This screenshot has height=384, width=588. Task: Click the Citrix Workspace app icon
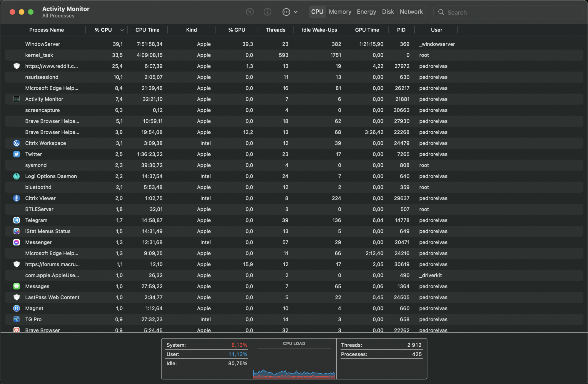[x=16, y=143]
